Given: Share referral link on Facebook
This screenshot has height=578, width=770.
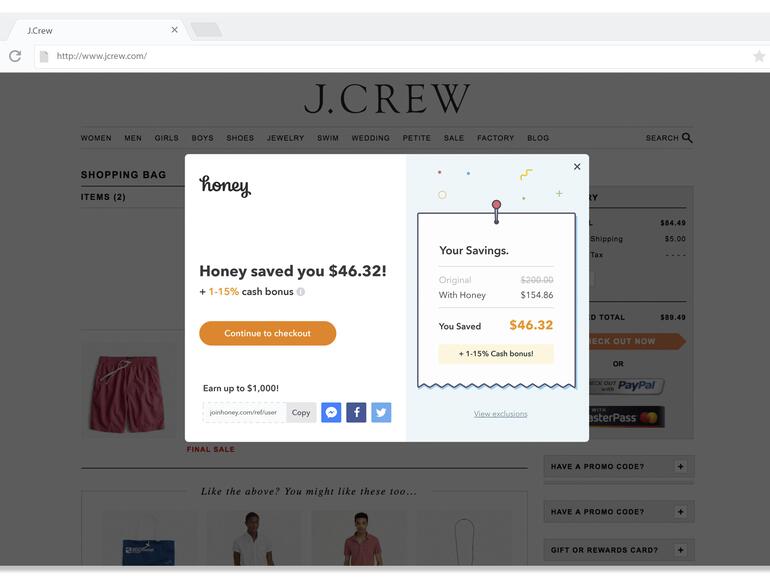Looking at the screenshot, I should point(356,413).
